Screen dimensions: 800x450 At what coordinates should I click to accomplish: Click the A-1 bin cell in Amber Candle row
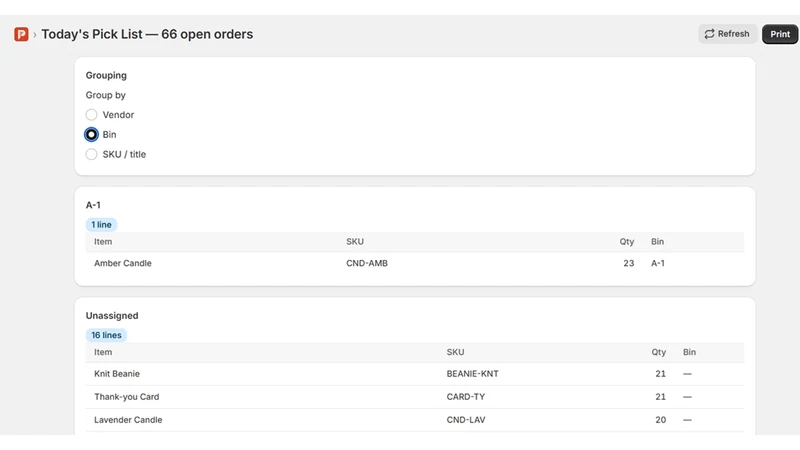pyautogui.click(x=658, y=263)
